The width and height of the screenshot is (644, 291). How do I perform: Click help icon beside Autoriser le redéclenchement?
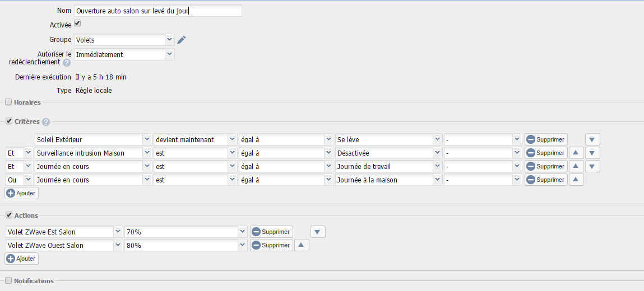[x=67, y=63]
